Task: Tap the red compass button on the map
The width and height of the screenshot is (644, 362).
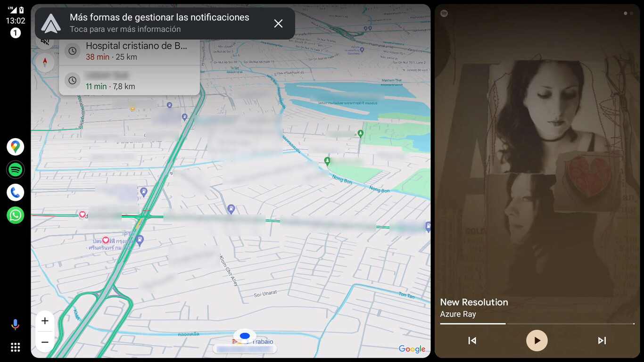Action: click(x=45, y=62)
